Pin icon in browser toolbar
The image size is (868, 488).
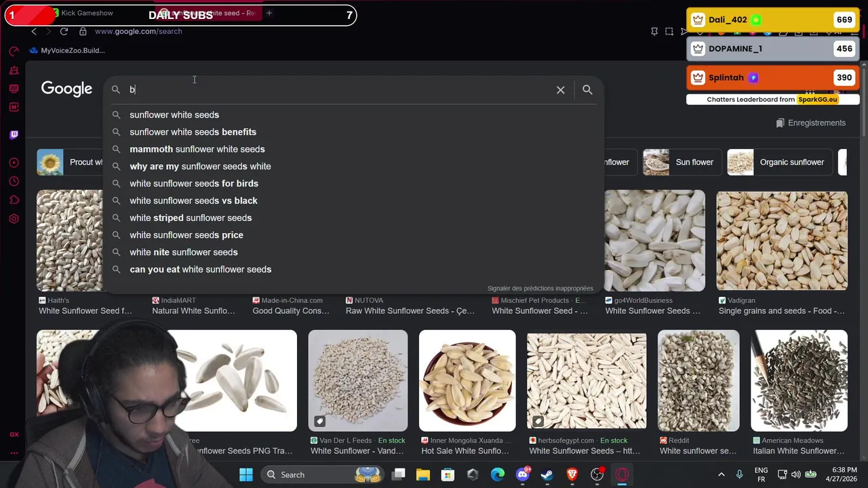click(x=654, y=31)
